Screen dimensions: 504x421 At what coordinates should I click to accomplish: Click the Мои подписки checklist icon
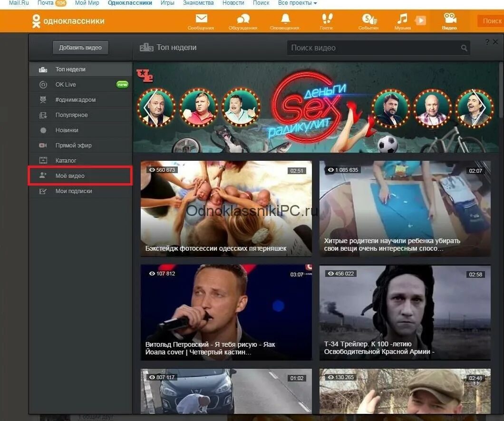pyautogui.click(x=43, y=191)
